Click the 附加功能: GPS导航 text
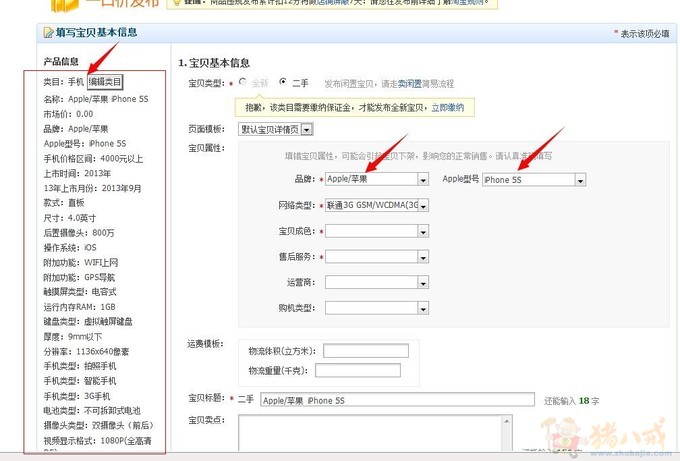The image size is (680, 461). 79,277
